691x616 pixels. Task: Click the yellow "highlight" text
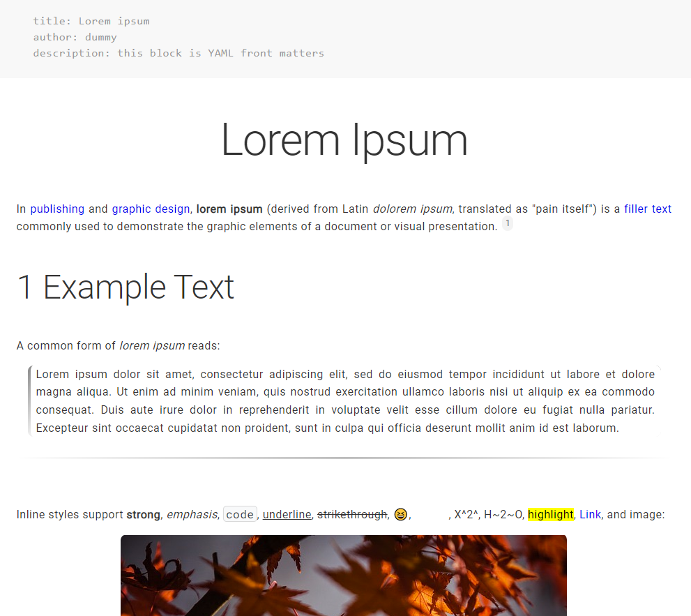tap(551, 515)
